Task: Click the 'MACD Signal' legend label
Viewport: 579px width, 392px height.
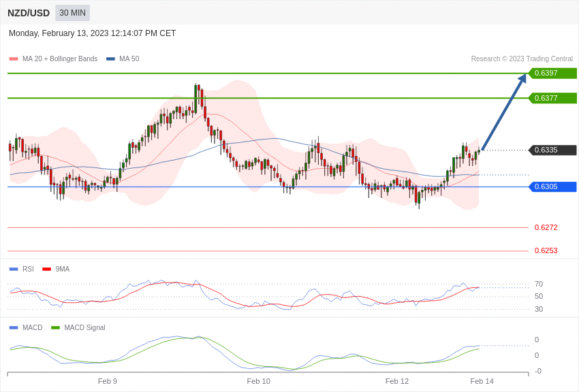Action: pos(84,327)
